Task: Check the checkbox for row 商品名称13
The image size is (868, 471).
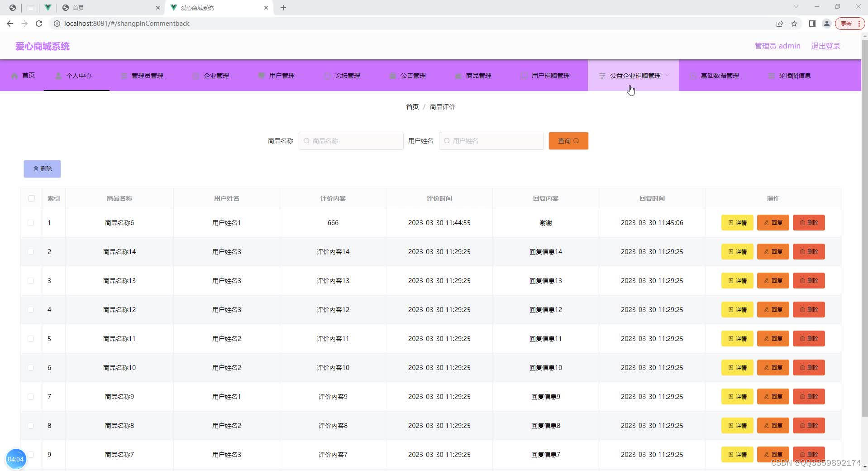Action: point(31,281)
